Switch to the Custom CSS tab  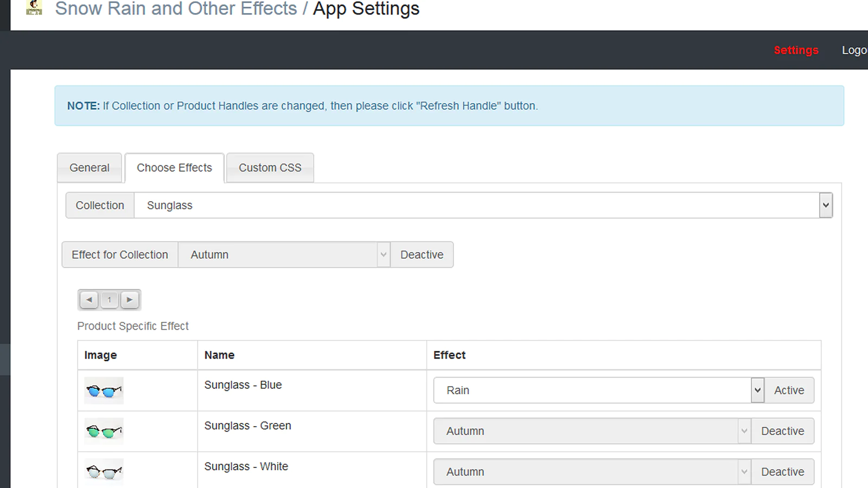pos(270,168)
